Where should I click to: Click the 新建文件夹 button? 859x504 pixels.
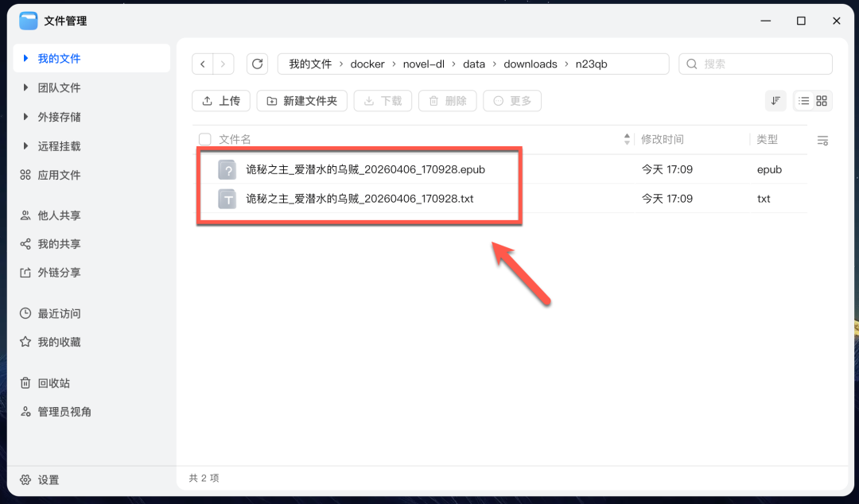coord(301,101)
